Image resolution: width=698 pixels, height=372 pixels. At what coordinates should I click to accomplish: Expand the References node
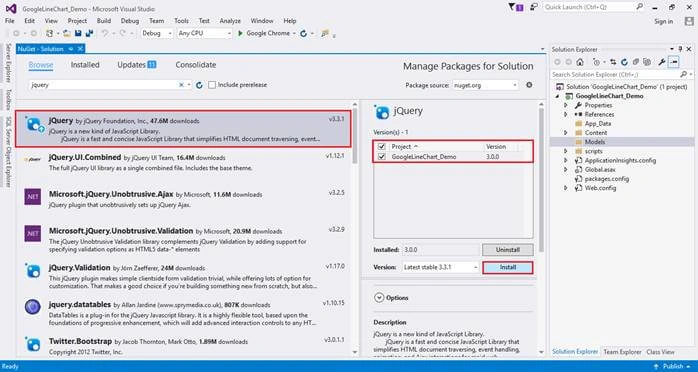(x=566, y=114)
